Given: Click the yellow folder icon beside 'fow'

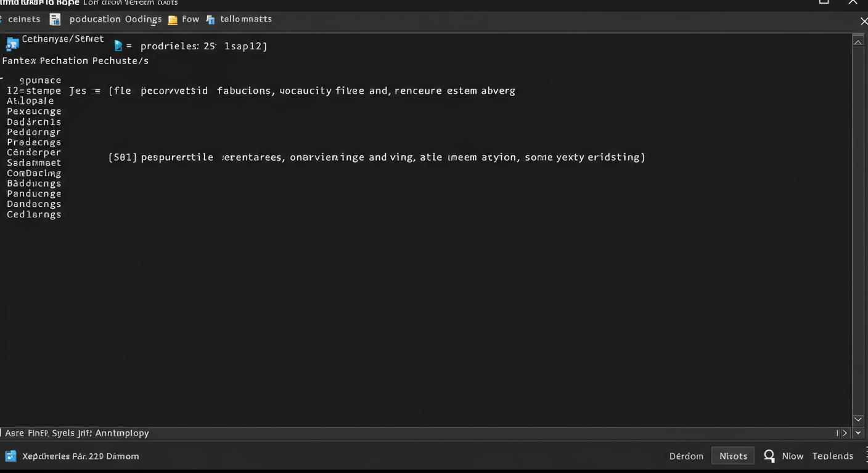Looking at the screenshot, I should [173, 20].
